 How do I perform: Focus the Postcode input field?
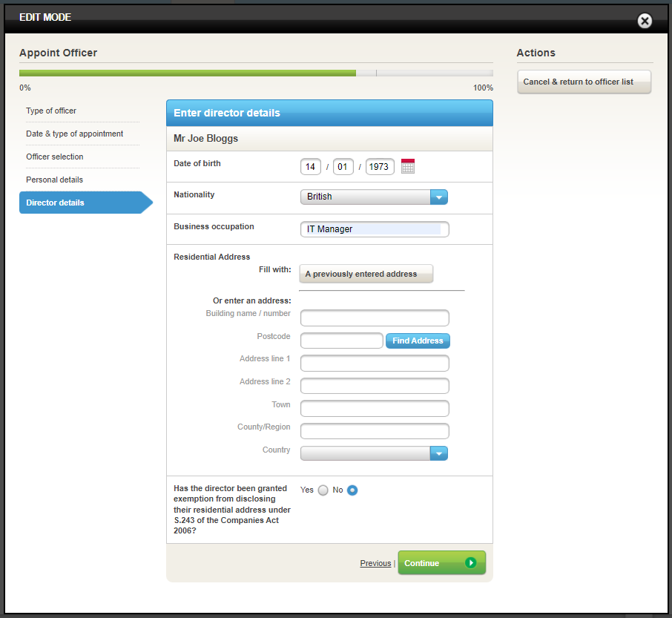[342, 341]
